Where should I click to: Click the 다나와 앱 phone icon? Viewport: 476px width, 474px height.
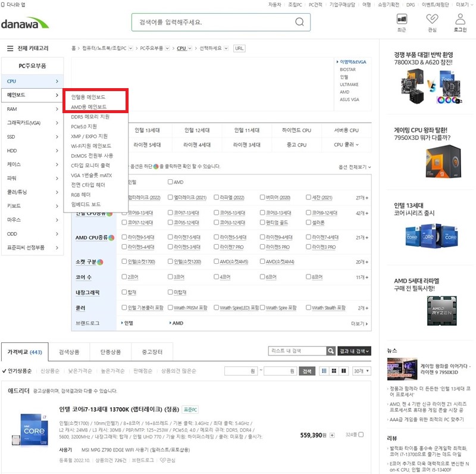pyautogui.click(x=3, y=5)
